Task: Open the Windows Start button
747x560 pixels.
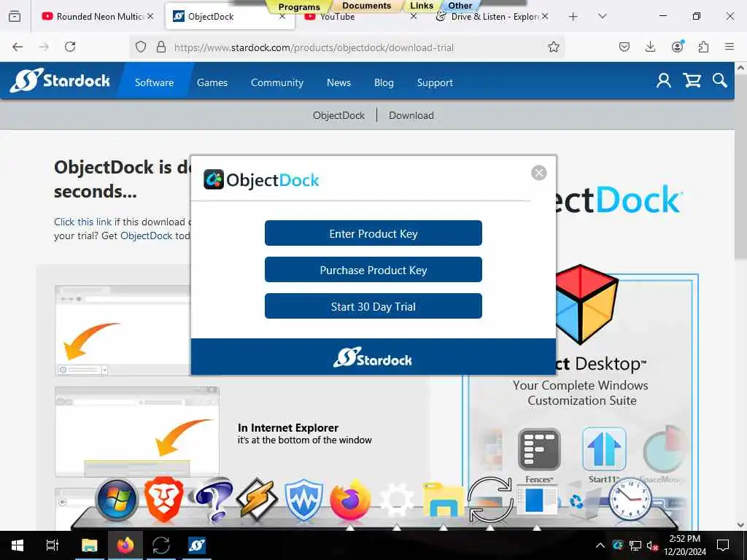Action: coord(18,545)
